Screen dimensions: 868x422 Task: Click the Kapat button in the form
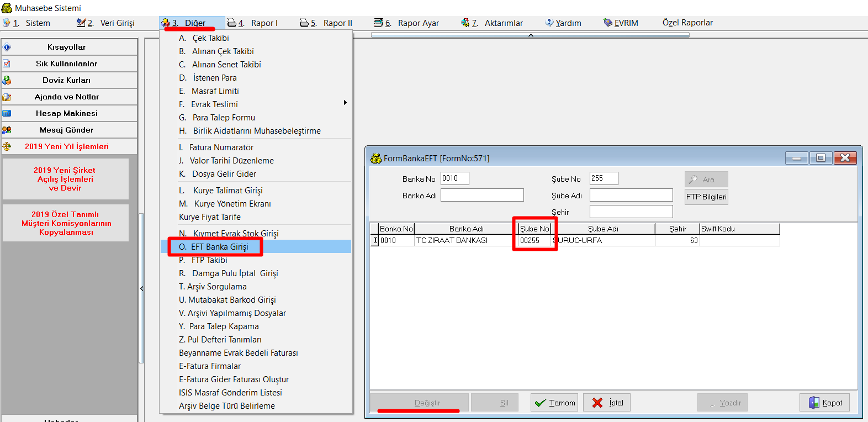[x=825, y=403]
